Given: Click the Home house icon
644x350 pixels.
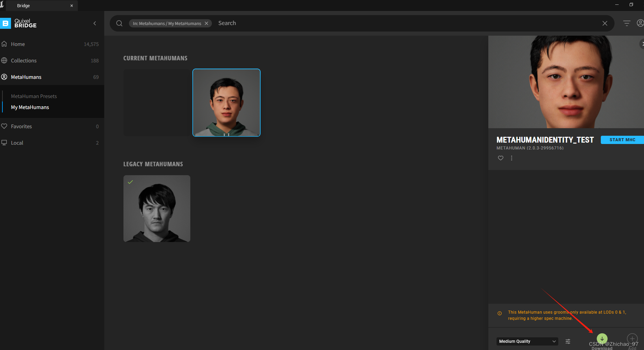Looking at the screenshot, I should pyautogui.click(x=4, y=44).
